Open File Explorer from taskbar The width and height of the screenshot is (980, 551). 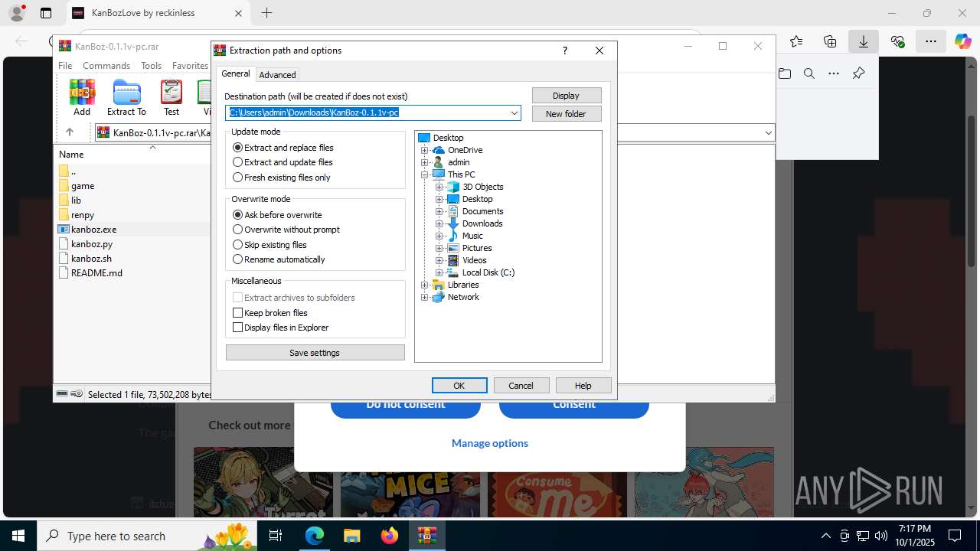click(x=351, y=536)
